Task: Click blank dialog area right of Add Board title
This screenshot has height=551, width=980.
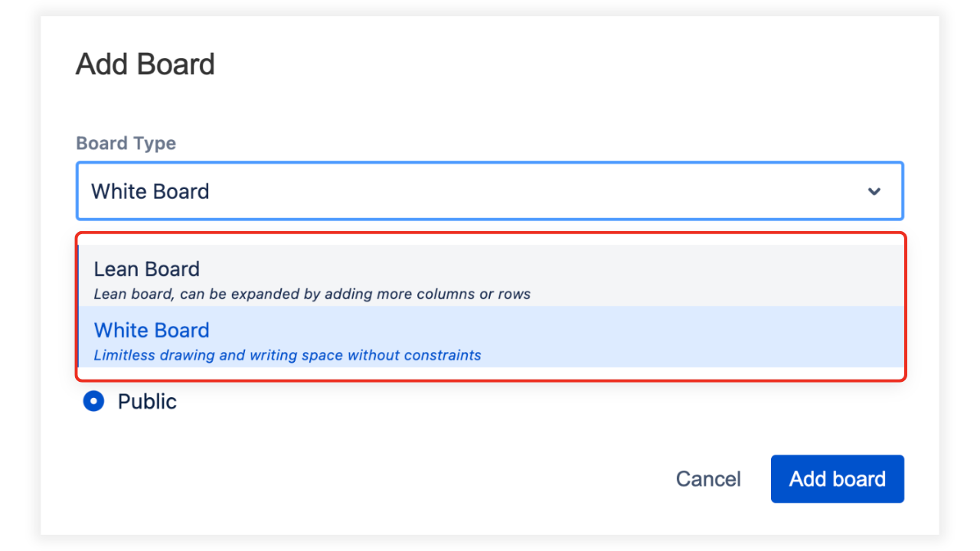Action: click(x=536, y=64)
